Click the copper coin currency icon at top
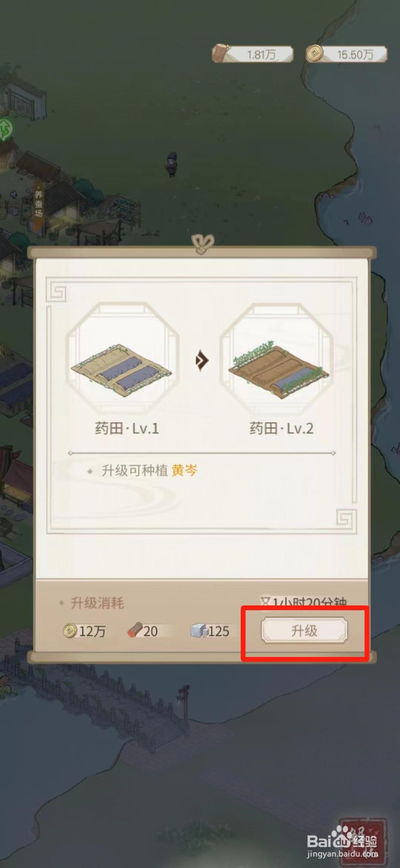The width and height of the screenshot is (400, 868). [x=314, y=53]
